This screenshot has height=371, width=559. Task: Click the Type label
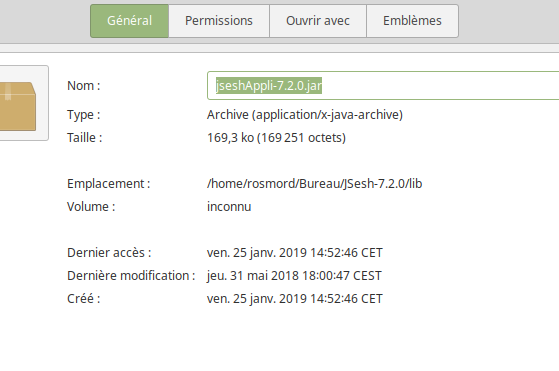tap(84, 115)
